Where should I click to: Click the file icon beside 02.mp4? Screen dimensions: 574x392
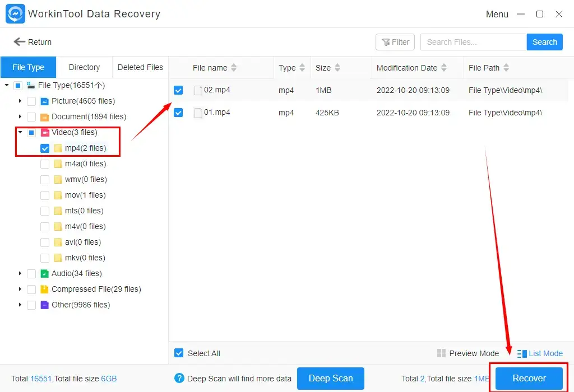pos(198,90)
